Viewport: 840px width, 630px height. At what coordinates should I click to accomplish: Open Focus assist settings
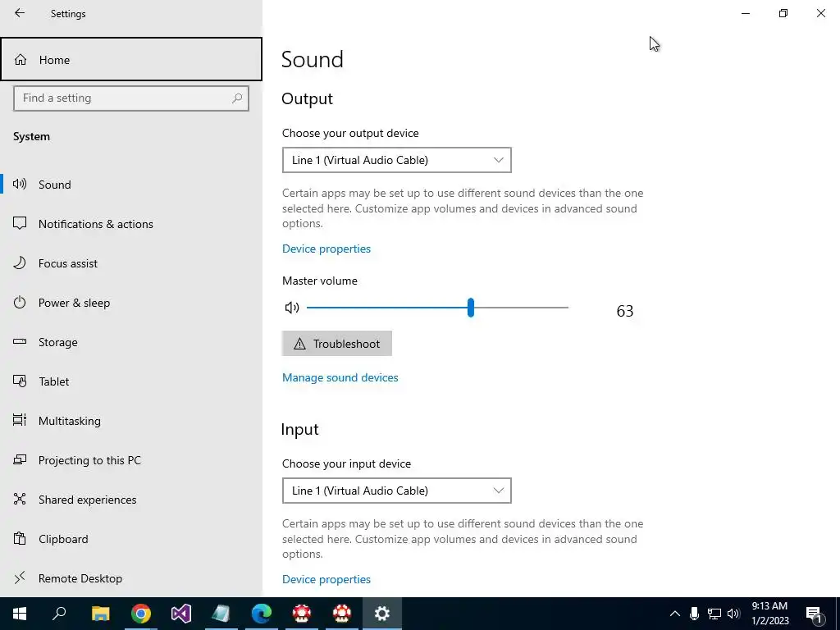pyautogui.click(x=131, y=263)
